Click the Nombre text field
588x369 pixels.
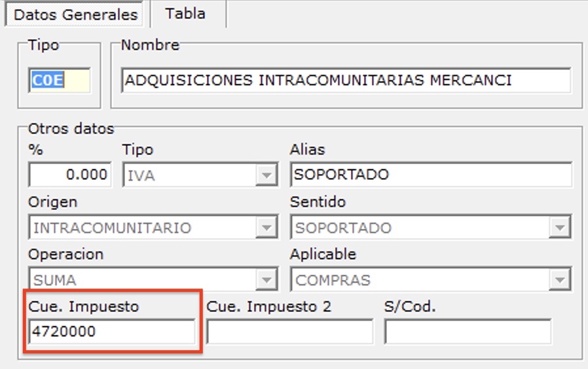tap(346, 80)
